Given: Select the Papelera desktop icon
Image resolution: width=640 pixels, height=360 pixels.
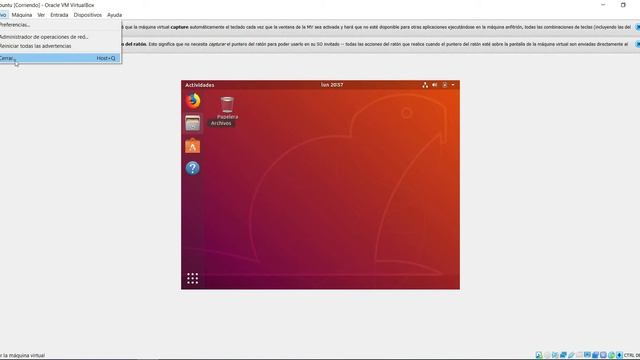Looking at the screenshot, I should pos(227,108).
